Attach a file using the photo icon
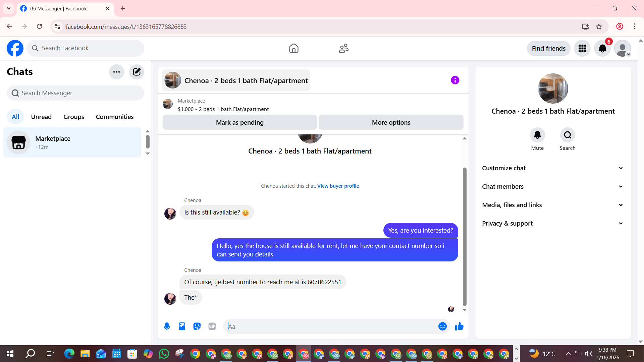Viewport: 644px width, 362px height. pyautogui.click(x=182, y=326)
